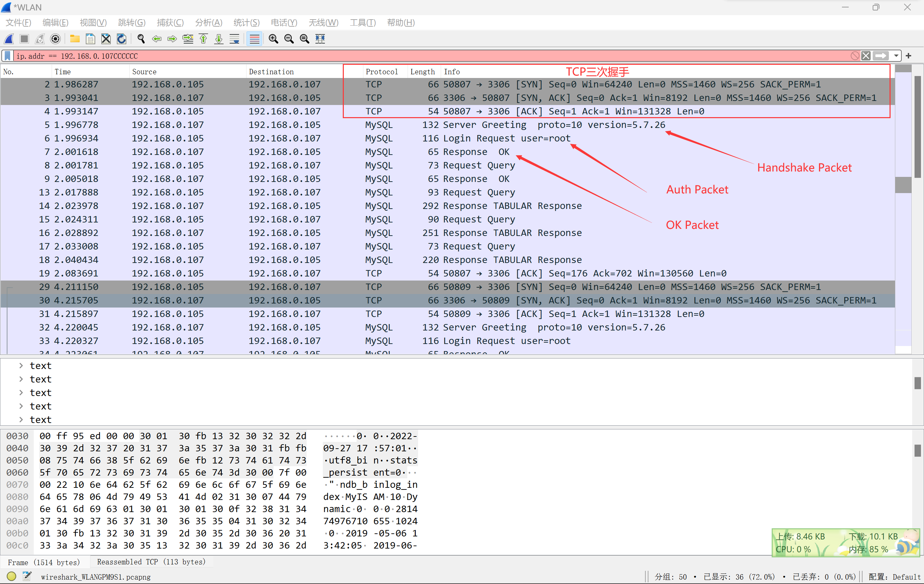The image size is (924, 584).
Task: Toggle packet list colorization
Action: coord(254,39)
